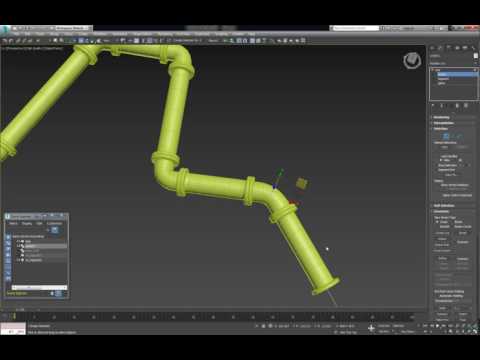The image size is (480, 360).
Task: Click the 3ds Max application logo button
Action: coord(4,29)
